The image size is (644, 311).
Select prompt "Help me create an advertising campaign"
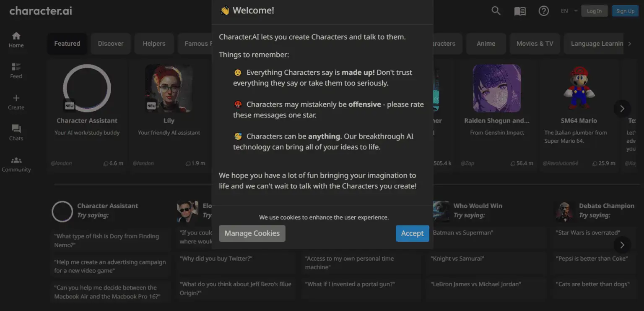[x=111, y=266]
